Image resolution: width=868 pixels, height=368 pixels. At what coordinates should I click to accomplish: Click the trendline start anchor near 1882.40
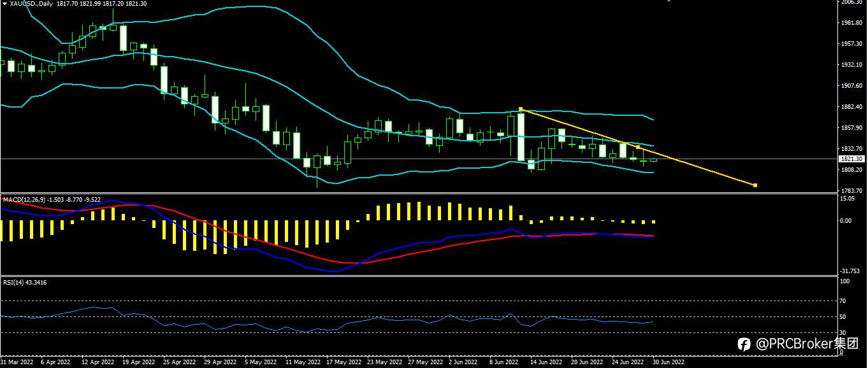pyautogui.click(x=521, y=109)
